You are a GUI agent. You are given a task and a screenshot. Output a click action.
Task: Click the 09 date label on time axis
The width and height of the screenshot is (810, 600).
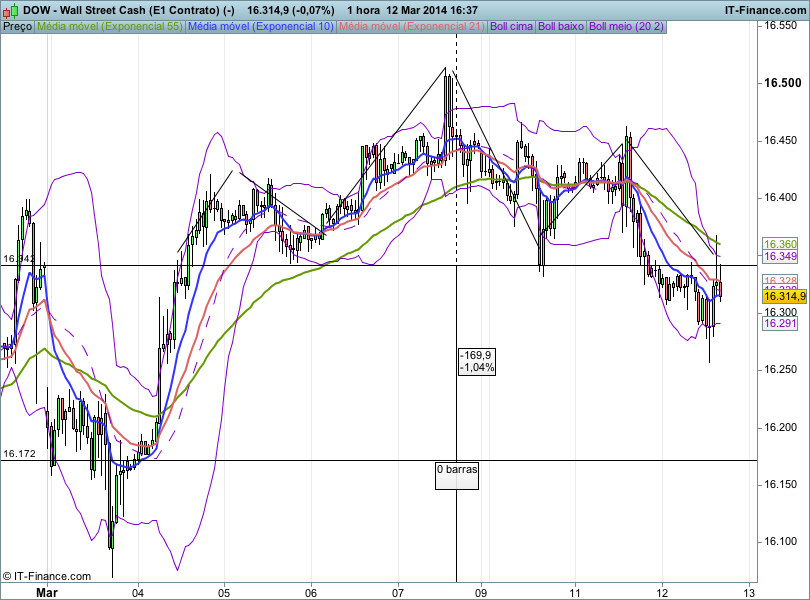481,592
